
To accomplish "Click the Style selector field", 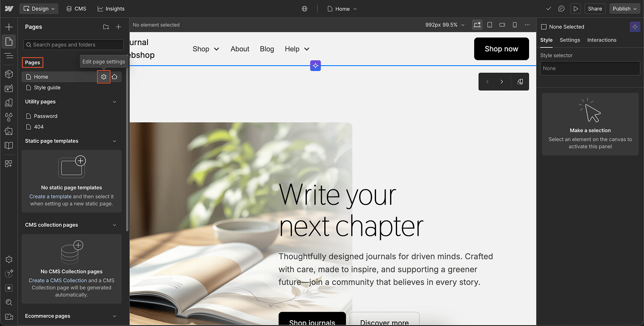I will pyautogui.click(x=590, y=68).
